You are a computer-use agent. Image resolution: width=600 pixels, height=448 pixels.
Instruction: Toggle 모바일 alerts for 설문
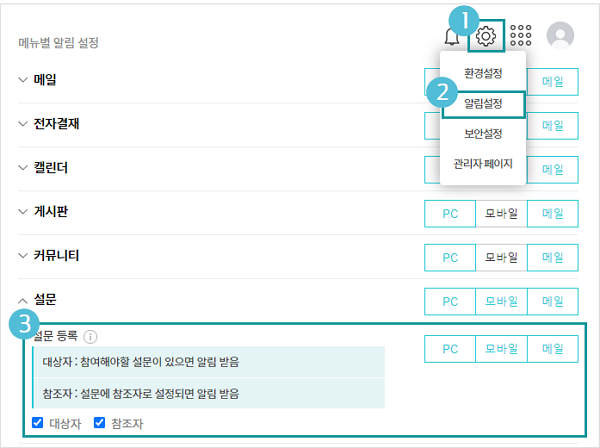(501, 301)
